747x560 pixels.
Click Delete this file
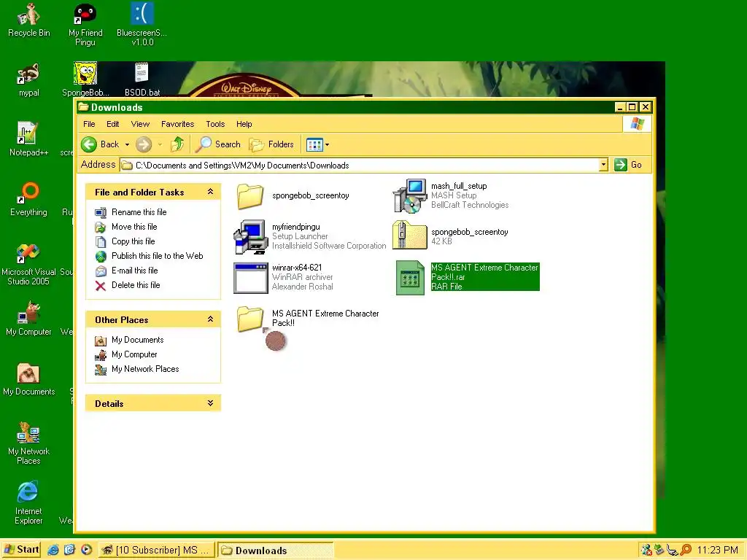(x=128, y=285)
